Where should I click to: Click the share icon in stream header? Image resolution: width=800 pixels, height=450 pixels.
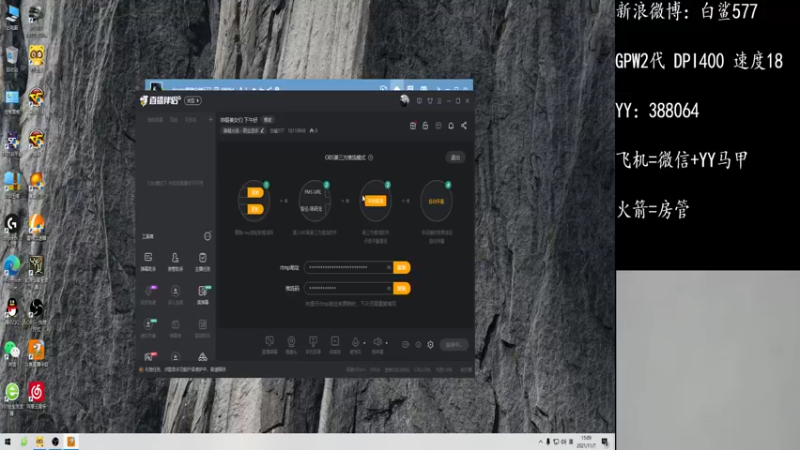pyautogui.click(x=464, y=126)
